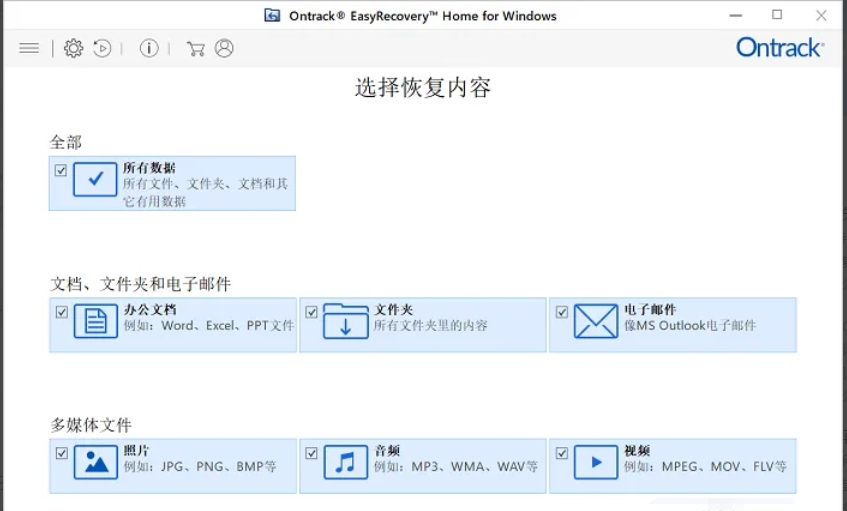Click the text 例如: MPEG、MOV、FLV等
This screenshot has width=847, height=511.
705,467
